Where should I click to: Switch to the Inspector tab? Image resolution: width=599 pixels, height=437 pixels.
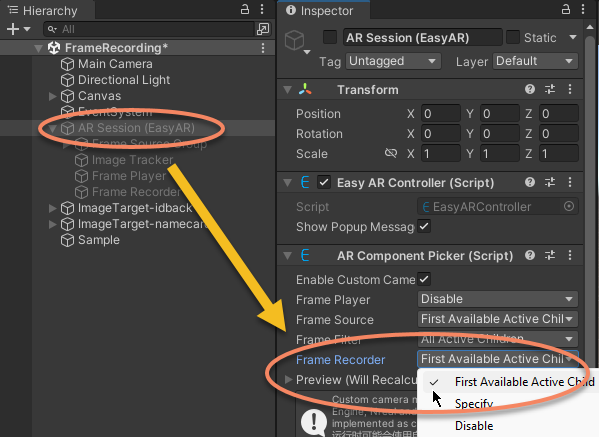pos(323,10)
